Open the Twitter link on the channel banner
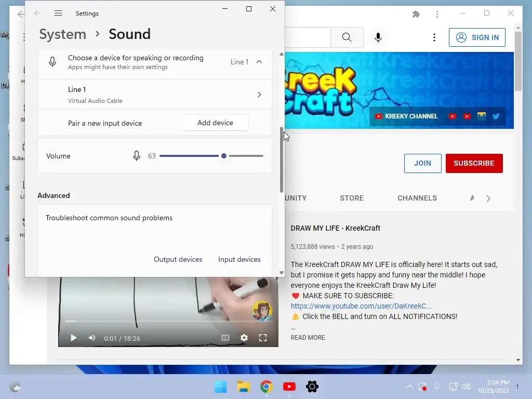 (496, 116)
